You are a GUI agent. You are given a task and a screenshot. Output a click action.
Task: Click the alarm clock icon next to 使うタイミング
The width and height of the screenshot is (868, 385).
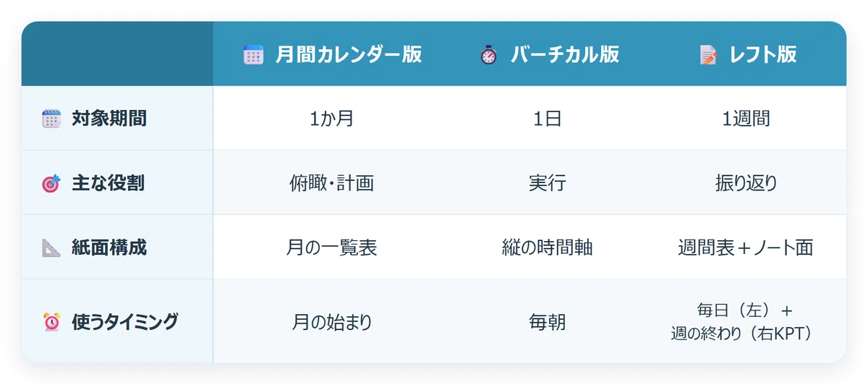tap(51, 322)
